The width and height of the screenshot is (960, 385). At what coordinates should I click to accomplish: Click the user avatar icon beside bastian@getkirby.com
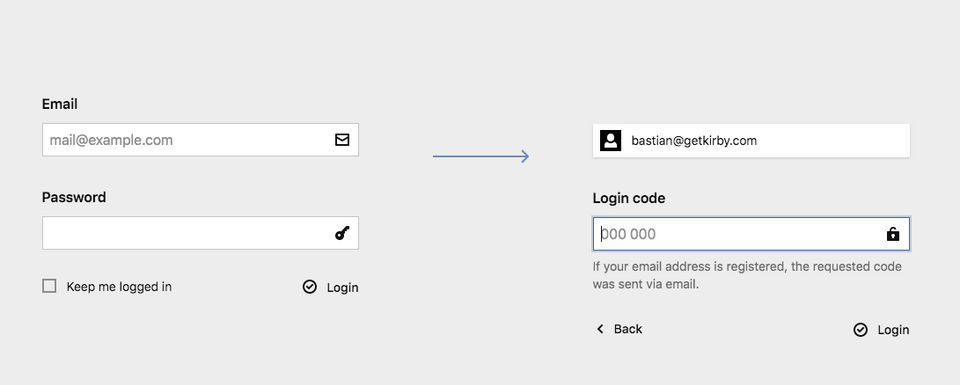point(610,141)
